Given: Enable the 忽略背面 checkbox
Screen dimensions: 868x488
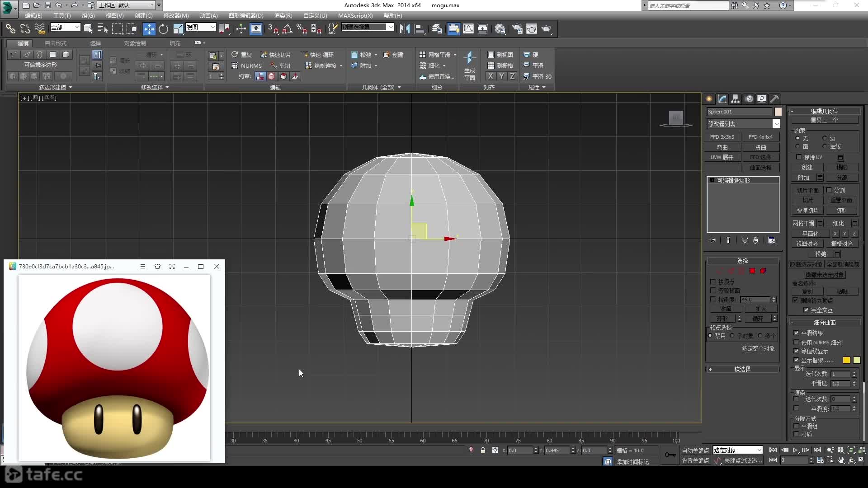Looking at the screenshot, I should pyautogui.click(x=713, y=290).
